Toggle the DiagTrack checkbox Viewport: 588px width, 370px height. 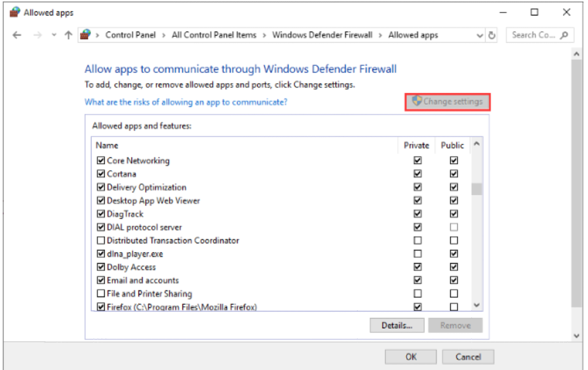click(101, 214)
